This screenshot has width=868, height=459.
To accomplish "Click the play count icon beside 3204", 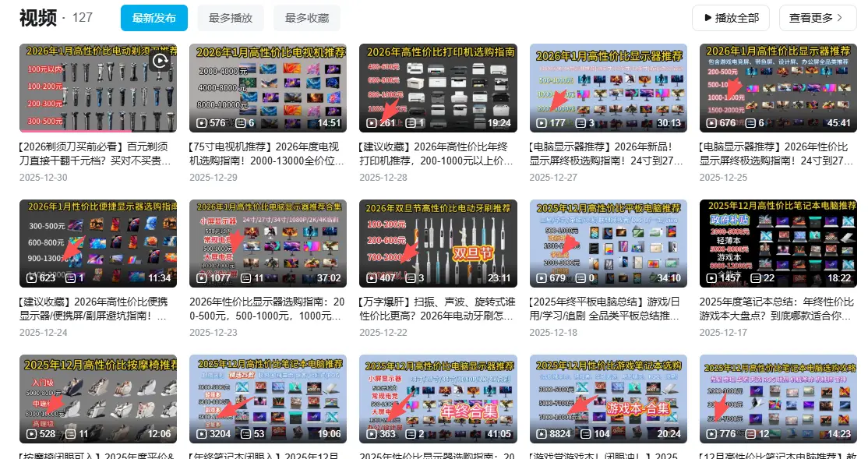I will coord(202,433).
